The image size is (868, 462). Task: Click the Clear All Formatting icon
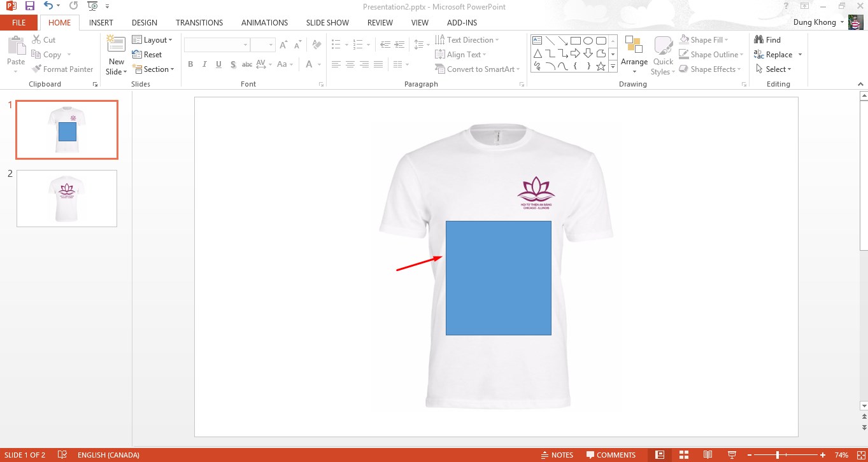317,45
